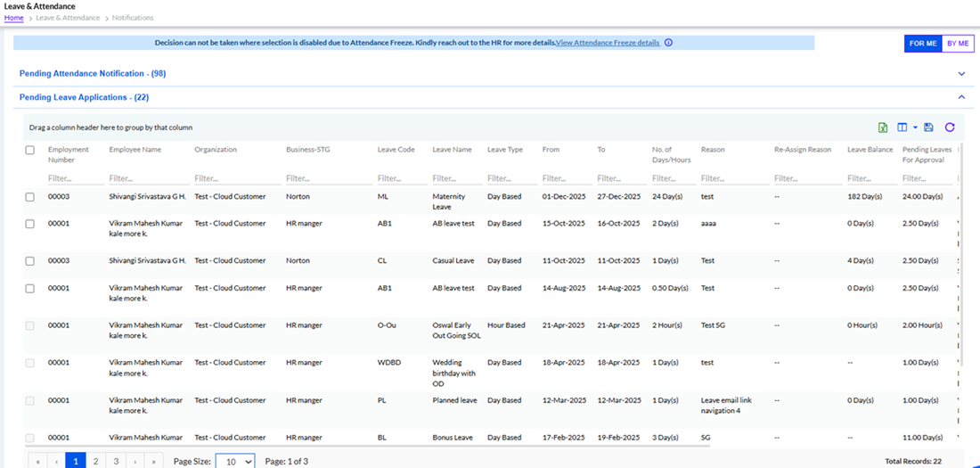Export the grid to Excel

tap(883, 128)
